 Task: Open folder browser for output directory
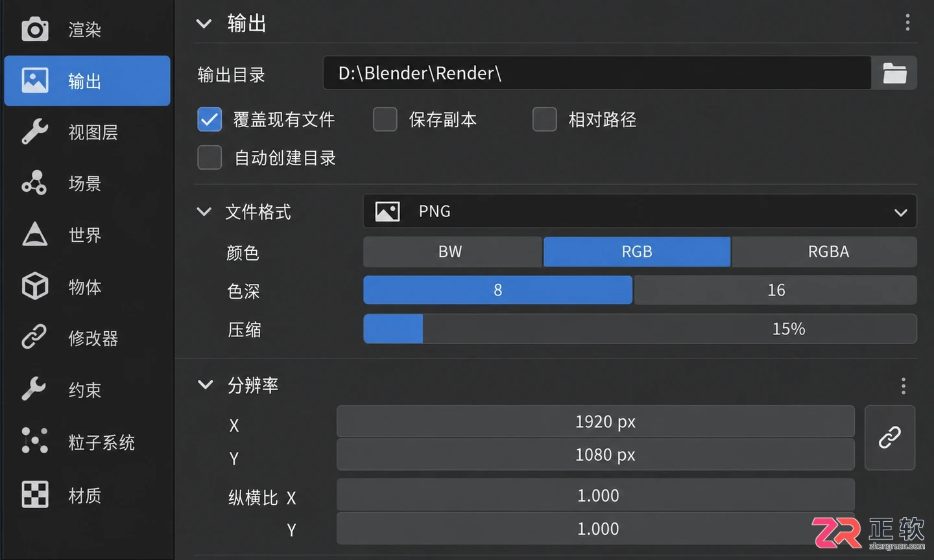point(894,73)
